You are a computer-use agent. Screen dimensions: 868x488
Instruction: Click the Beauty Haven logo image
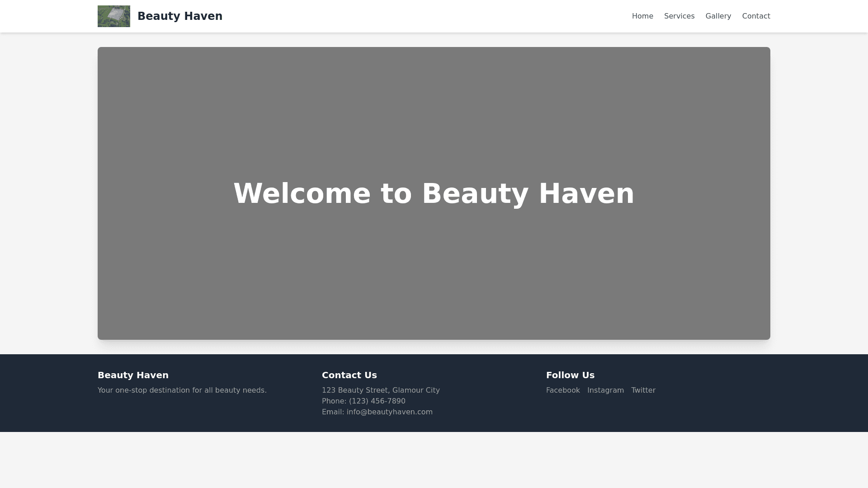(114, 16)
